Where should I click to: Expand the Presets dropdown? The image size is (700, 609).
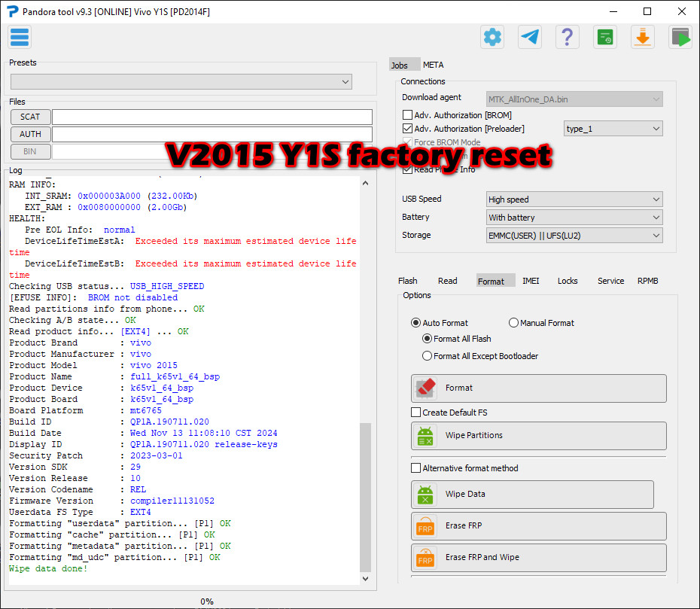tap(181, 82)
